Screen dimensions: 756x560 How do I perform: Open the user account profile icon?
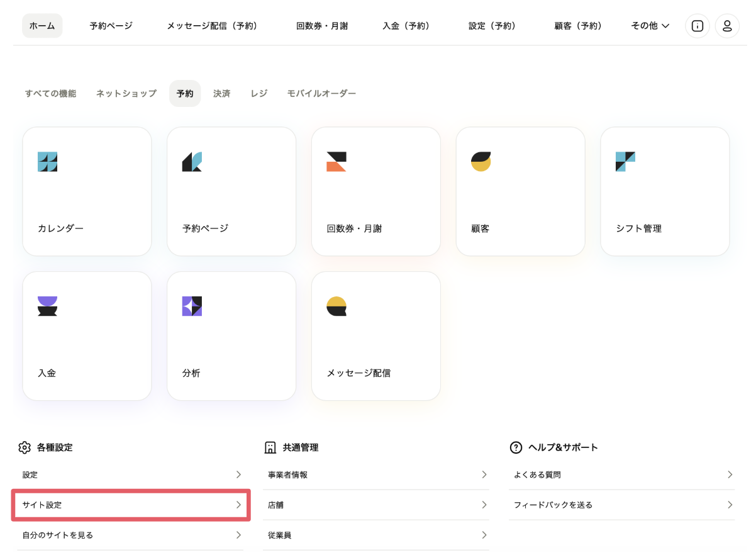pos(727,26)
